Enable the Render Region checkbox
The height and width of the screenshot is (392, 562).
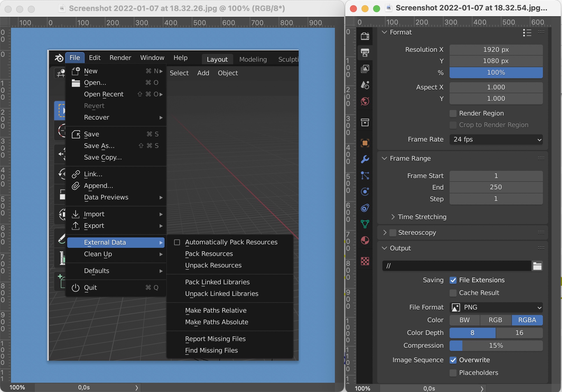[x=453, y=113]
